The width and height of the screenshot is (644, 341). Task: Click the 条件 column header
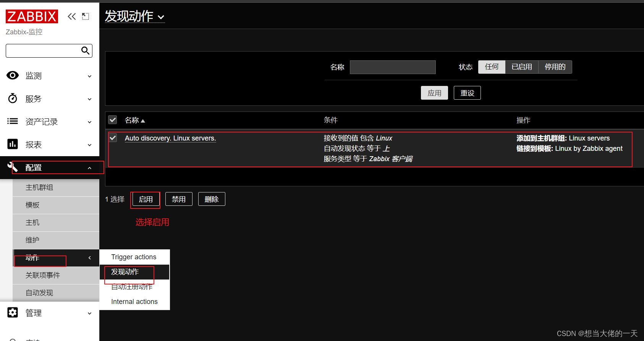331,120
